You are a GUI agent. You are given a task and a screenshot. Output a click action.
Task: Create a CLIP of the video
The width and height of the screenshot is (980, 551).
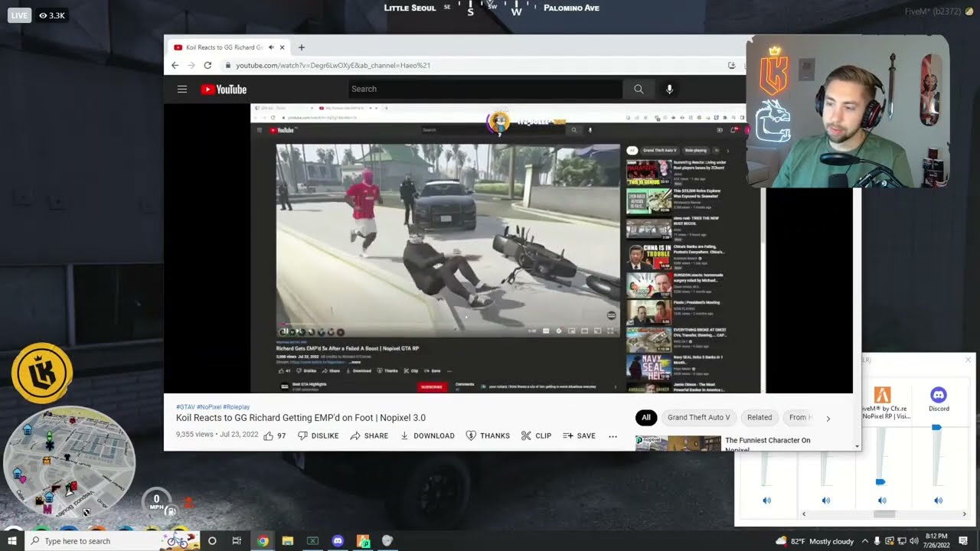(x=536, y=435)
